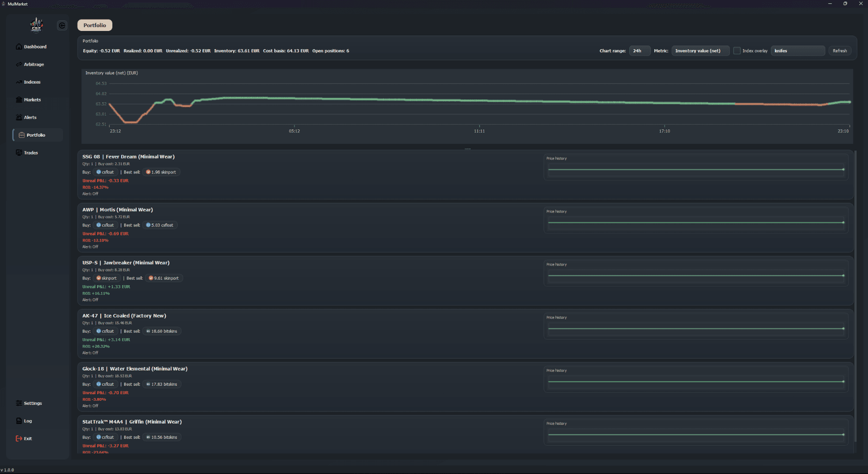Image resolution: width=868 pixels, height=474 pixels.
Task: Open Dashboard via its home icon
Action: (x=19, y=47)
